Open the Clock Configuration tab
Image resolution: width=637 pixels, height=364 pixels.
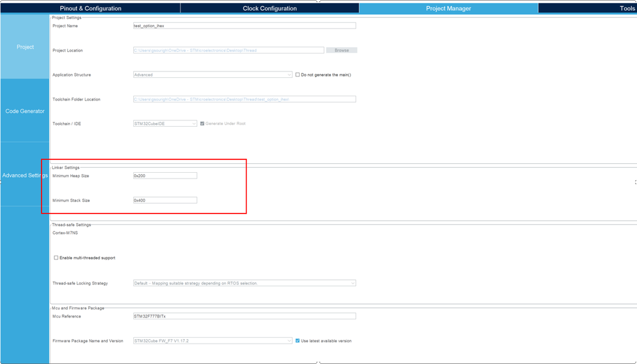[x=270, y=8]
